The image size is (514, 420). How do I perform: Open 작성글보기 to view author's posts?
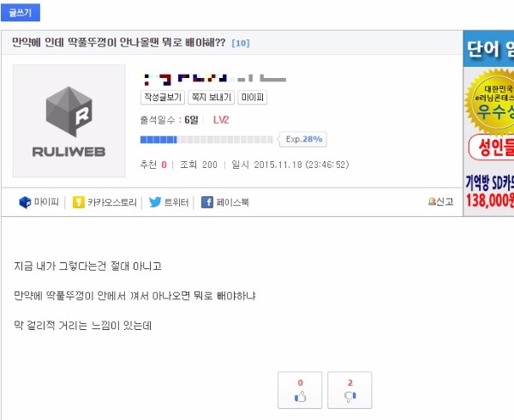(163, 98)
